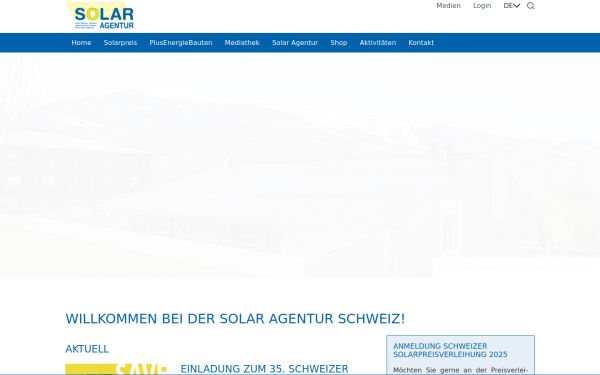Click the hero image caption text

pyautogui.click(x=514, y=267)
